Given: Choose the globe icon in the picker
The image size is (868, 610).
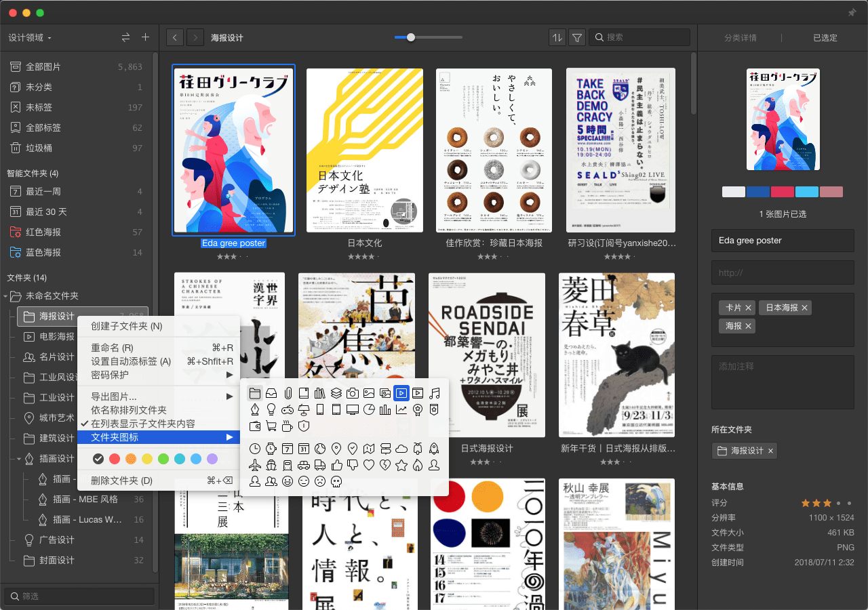Looking at the screenshot, I should tap(320, 449).
